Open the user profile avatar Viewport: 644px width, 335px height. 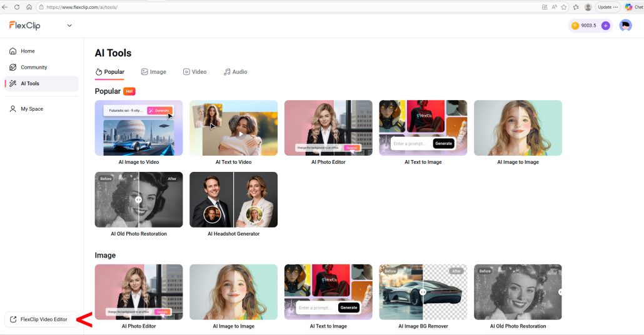[x=625, y=26]
